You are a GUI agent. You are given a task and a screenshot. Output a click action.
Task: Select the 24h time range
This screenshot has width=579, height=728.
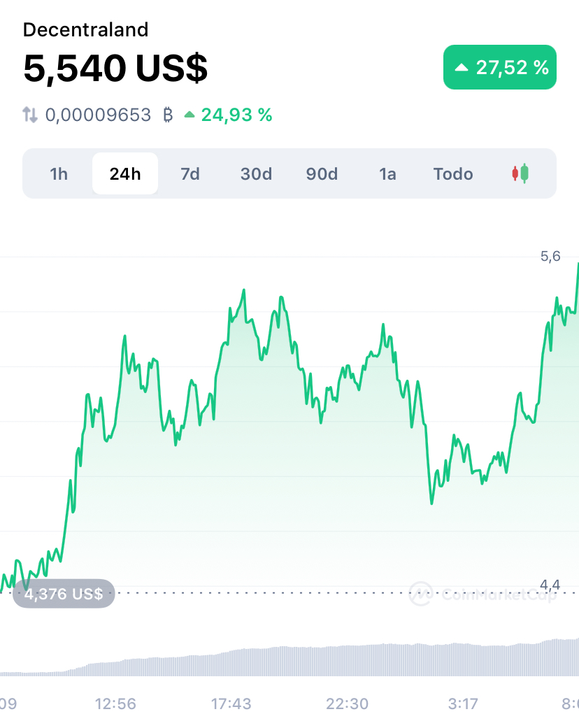click(125, 173)
